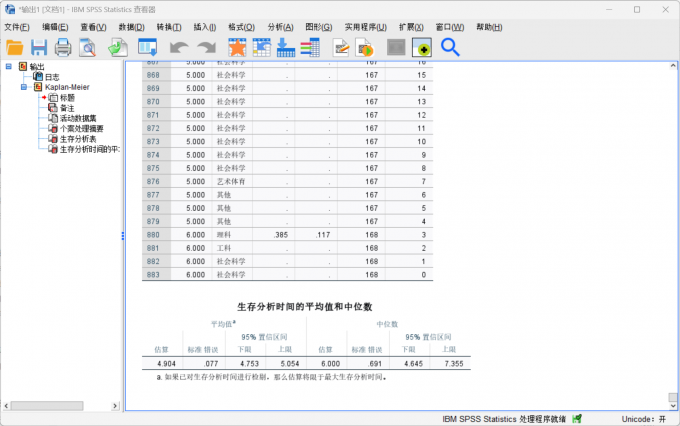Select 标题 in the outline tree
Viewport: 680px width, 426px height.
[x=67, y=98]
